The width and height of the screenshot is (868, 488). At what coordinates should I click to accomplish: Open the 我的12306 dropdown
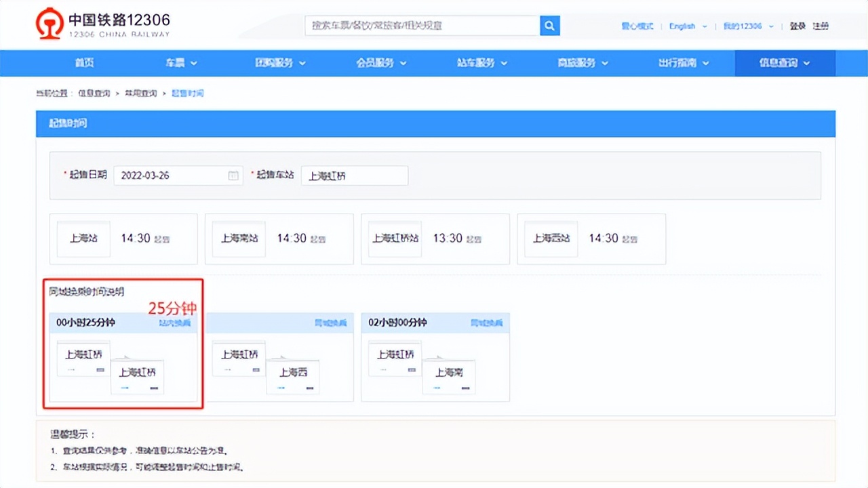(x=743, y=26)
